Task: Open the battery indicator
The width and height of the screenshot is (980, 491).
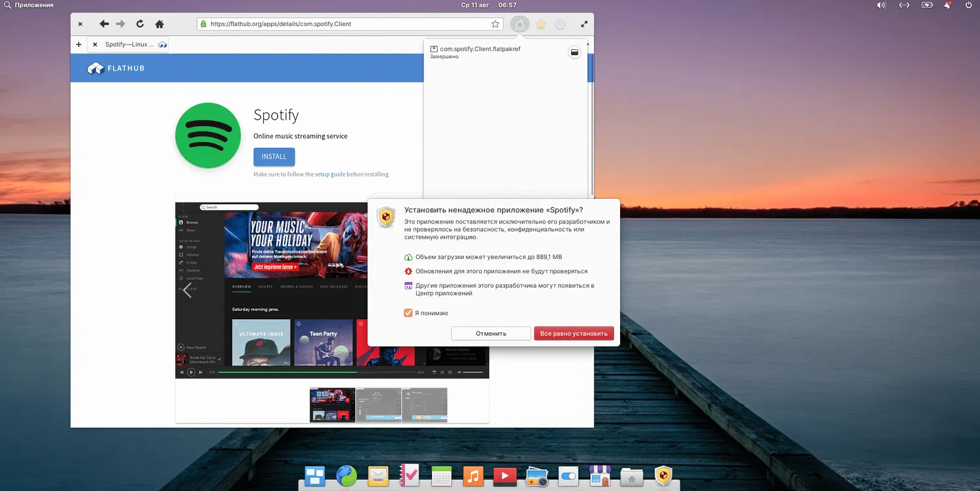Action: (927, 5)
